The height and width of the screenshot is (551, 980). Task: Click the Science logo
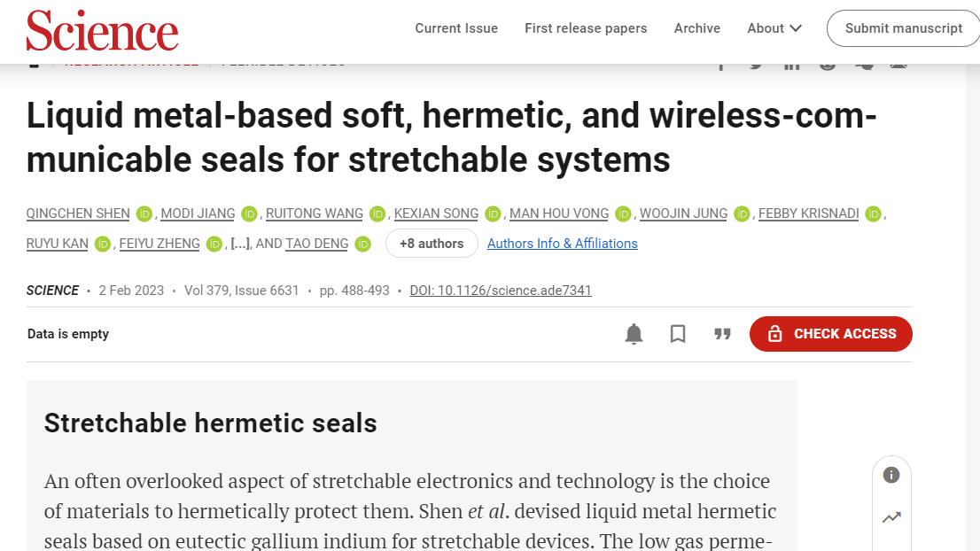coord(102,30)
